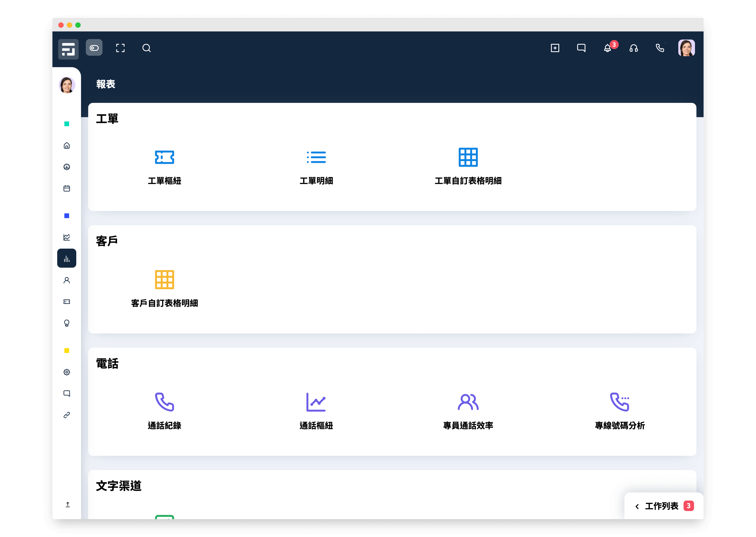Open the 工單樞紐 report ticket icon
The width and height of the screenshot is (756, 537).
click(164, 157)
